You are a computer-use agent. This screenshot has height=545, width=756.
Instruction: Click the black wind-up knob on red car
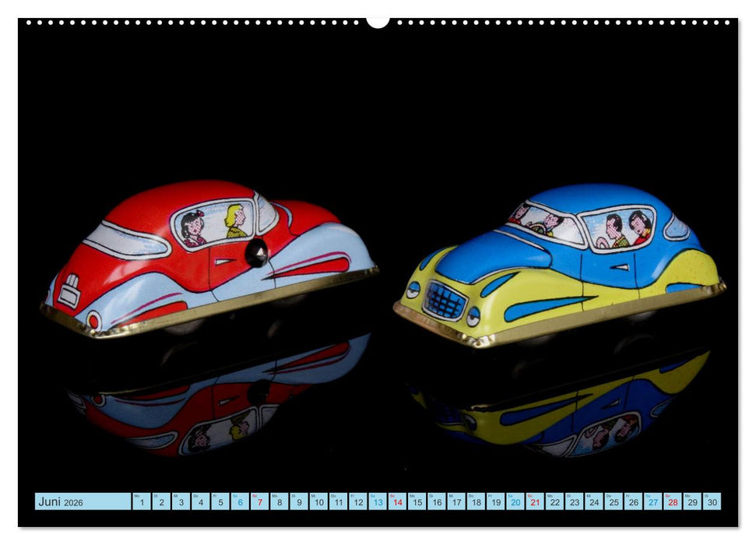[x=256, y=252]
